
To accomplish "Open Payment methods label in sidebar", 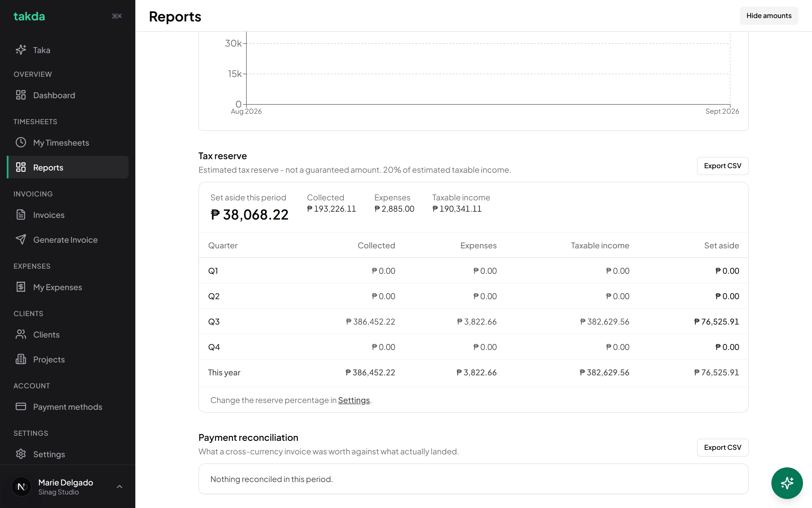I will (x=68, y=407).
